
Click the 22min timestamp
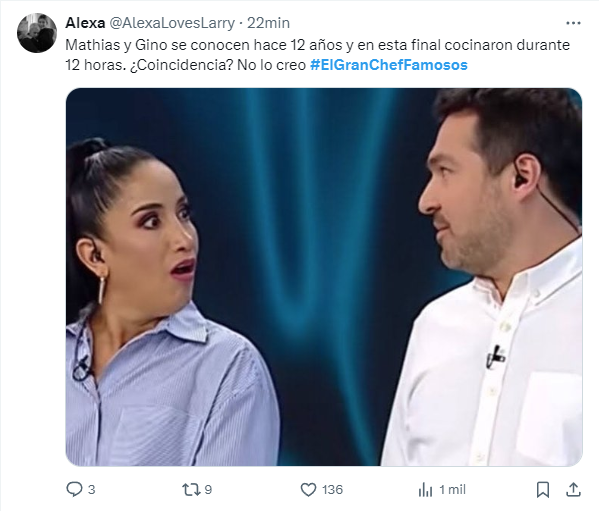[x=268, y=23]
